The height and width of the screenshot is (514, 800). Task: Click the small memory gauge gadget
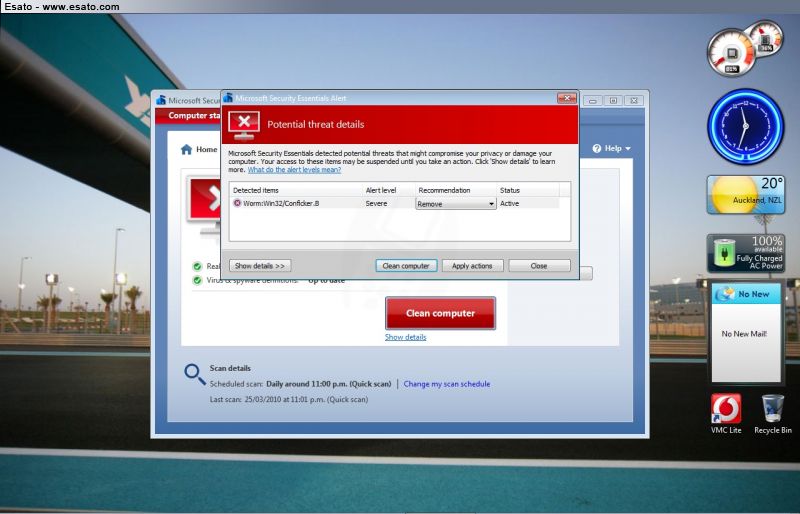pos(766,37)
